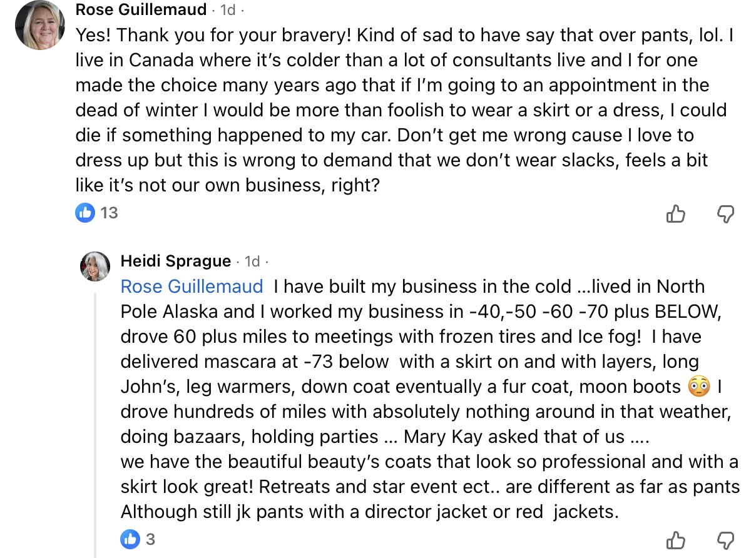Open the 1d timestamp on Rose's comment
Screen dimensions: 756x558
(228, 10)
